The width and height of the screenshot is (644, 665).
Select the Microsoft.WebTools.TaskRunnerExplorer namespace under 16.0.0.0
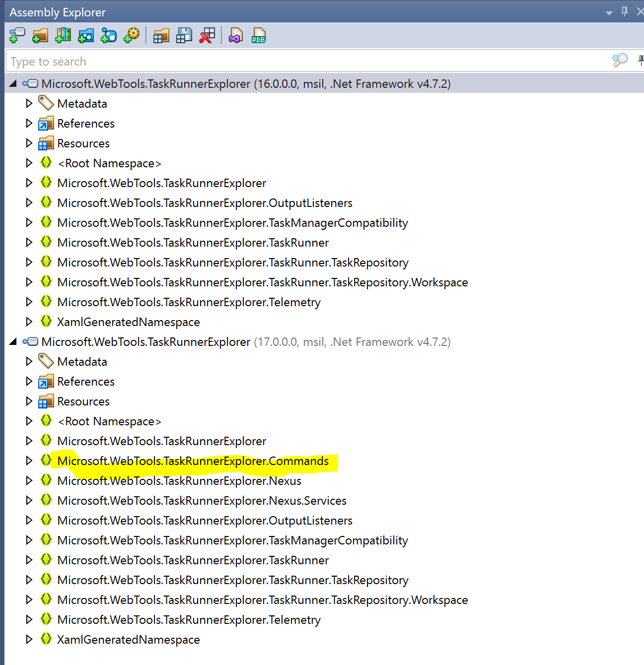(161, 183)
